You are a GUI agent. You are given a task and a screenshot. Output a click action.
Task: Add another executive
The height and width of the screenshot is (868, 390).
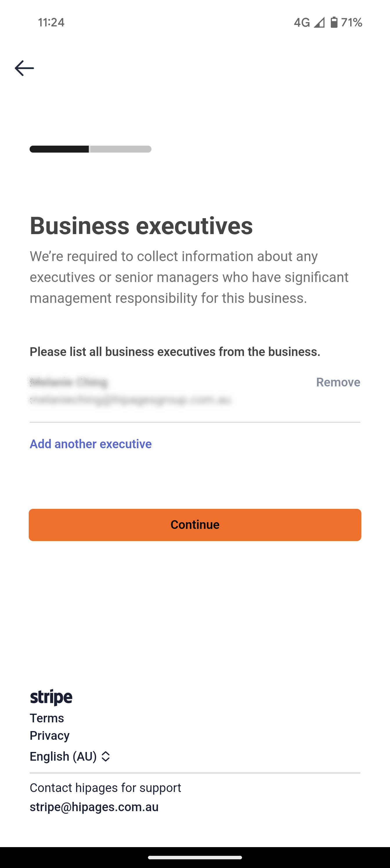click(90, 444)
